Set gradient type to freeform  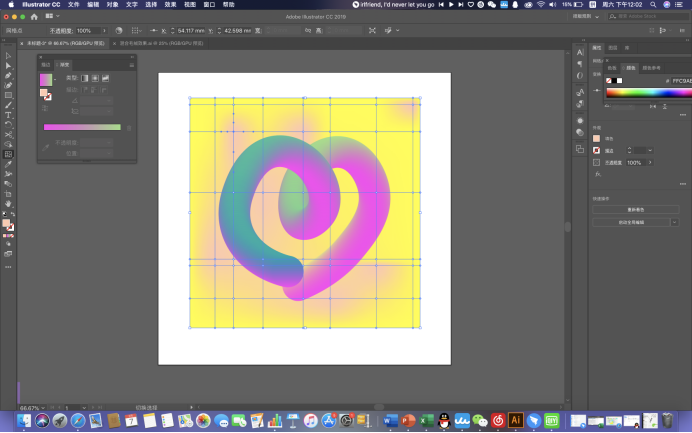click(x=106, y=78)
